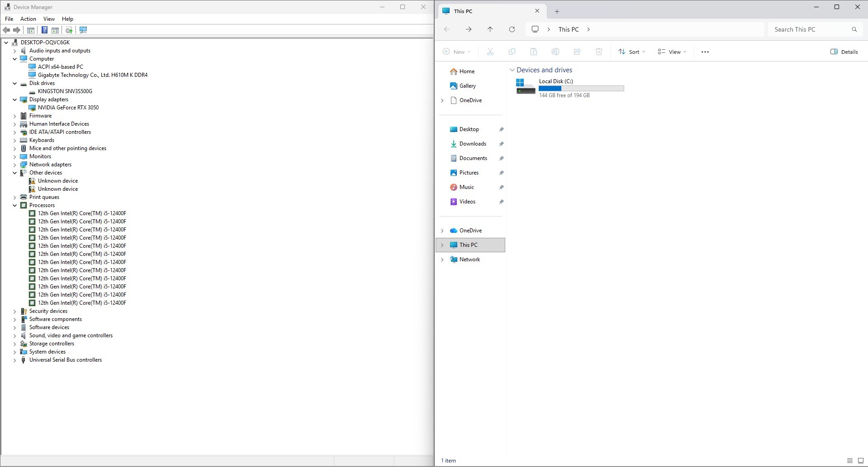868x467 pixels.
Task: Click the Update device driver toolbar icon
Action: [69, 30]
